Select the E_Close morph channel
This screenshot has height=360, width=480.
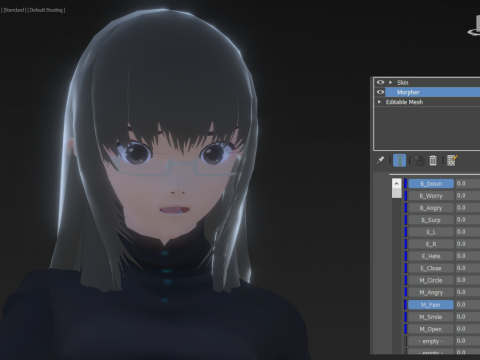(x=431, y=268)
